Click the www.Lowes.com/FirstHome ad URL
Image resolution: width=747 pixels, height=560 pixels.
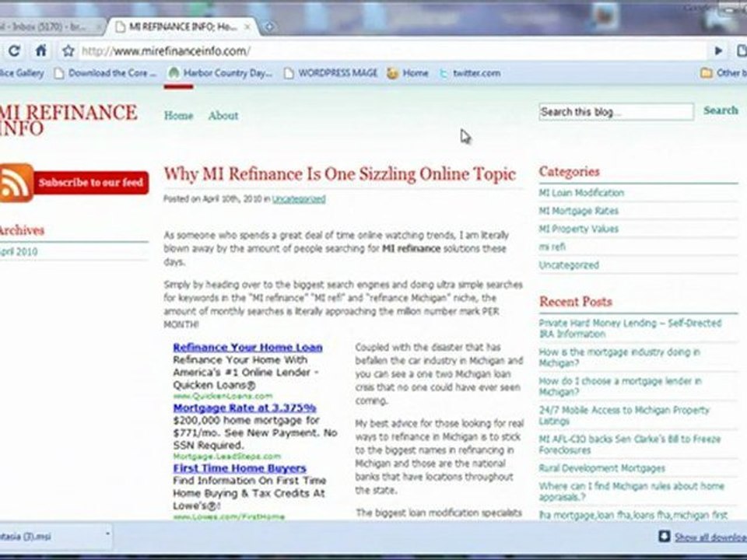(229, 516)
